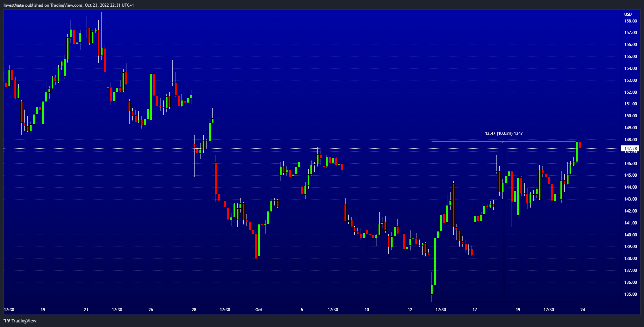The width and height of the screenshot is (644, 327).
Task: Click the 141.00 price axis label
Action: (631, 223)
